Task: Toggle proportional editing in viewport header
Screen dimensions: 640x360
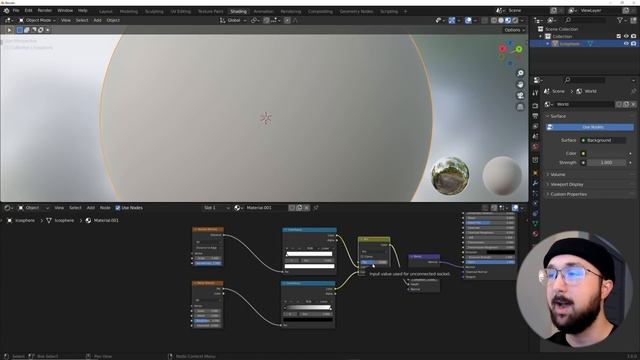Action: 287,20
